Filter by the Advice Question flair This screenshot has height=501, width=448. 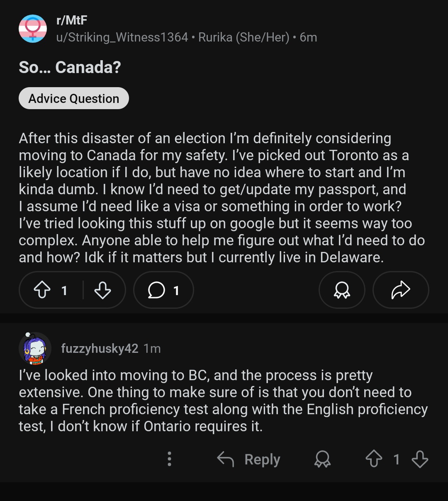coord(74,98)
